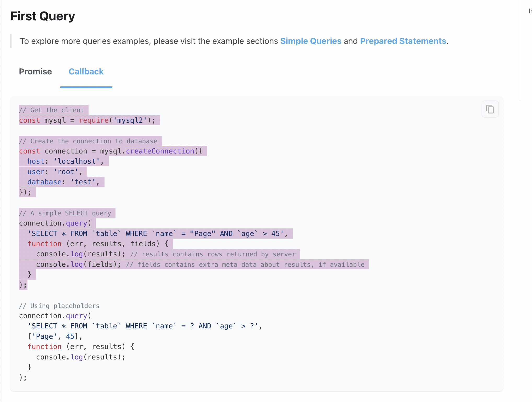Open the Prepared Statements link
532x402 pixels.
(x=403, y=41)
